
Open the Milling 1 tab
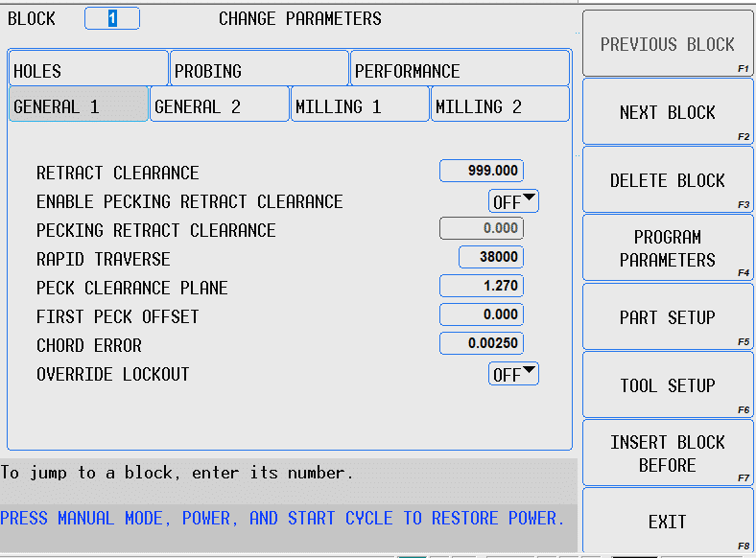point(360,105)
